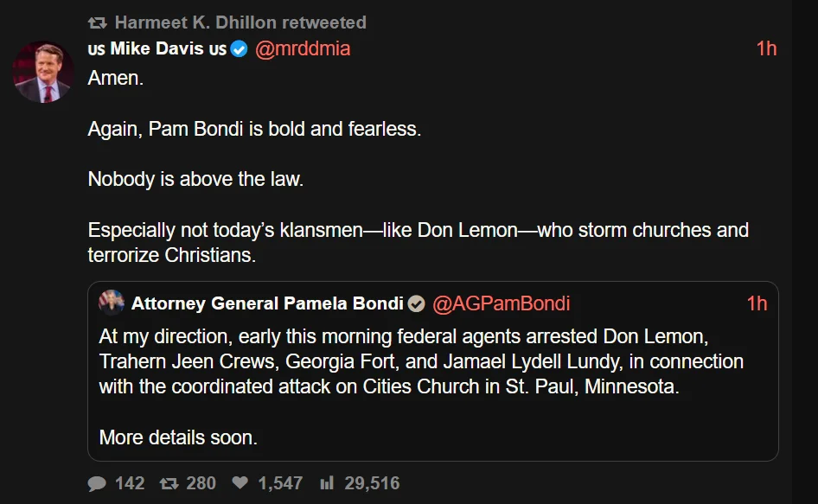Click Pamela Bondi's small avatar in the quoted tweet
Image resolution: width=818 pixels, height=504 pixels.
coord(112,303)
